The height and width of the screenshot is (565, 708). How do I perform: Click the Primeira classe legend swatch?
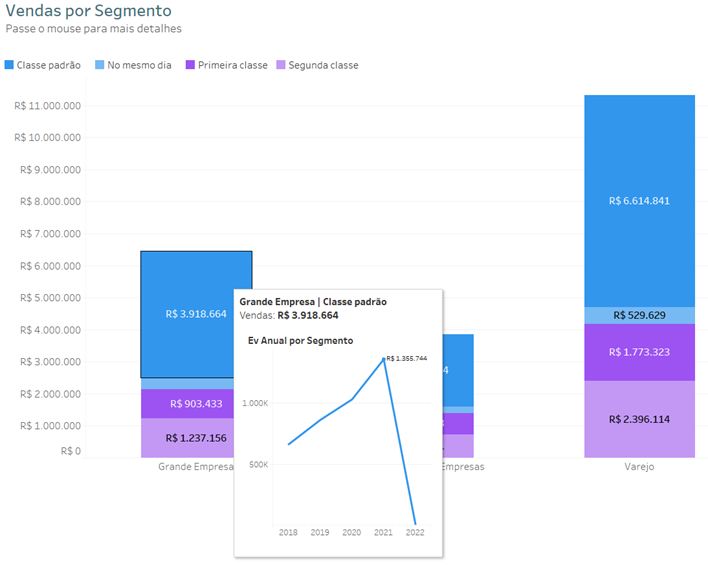coord(191,65)
